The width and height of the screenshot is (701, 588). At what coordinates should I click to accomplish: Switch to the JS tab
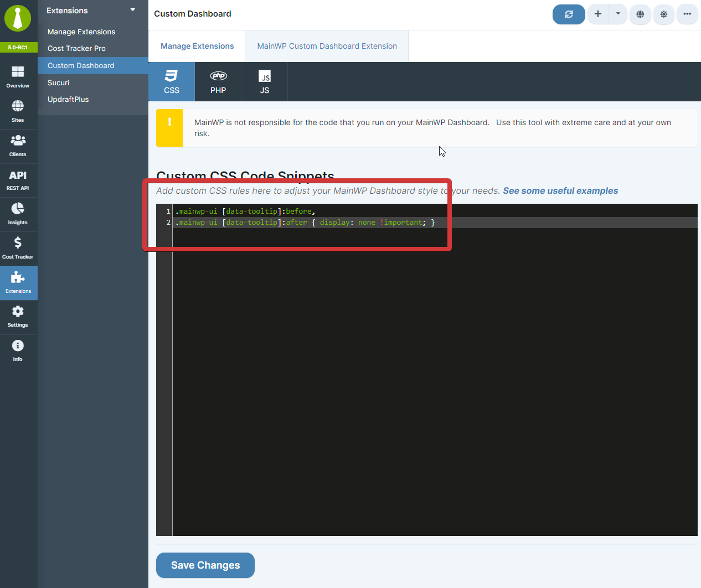(x=264, y=81)
